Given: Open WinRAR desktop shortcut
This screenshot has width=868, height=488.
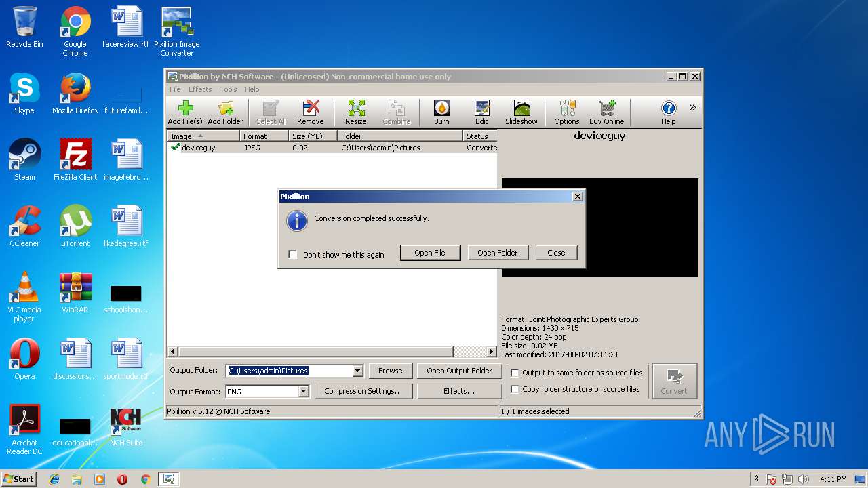Looking at the screenshot, I should tap(75, 293).
